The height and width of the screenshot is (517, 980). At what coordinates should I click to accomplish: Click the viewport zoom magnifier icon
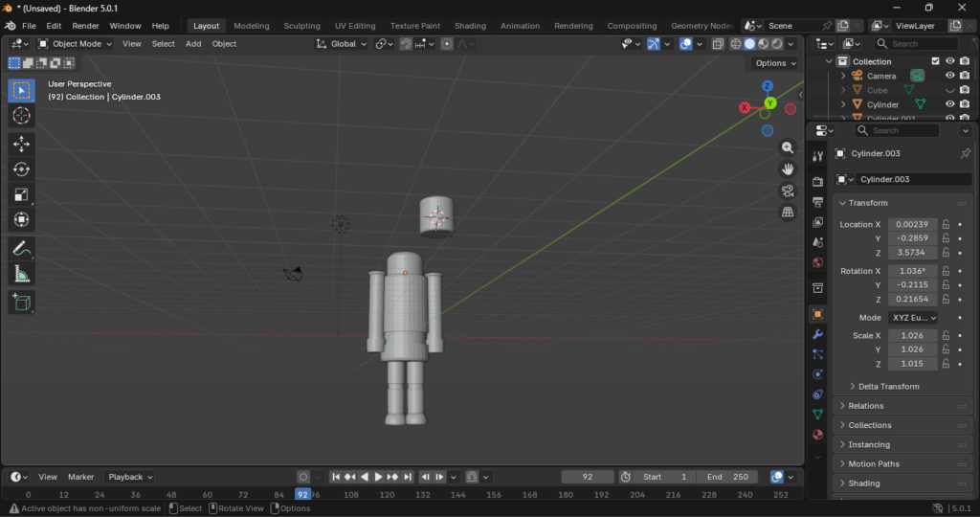(788, 147)
